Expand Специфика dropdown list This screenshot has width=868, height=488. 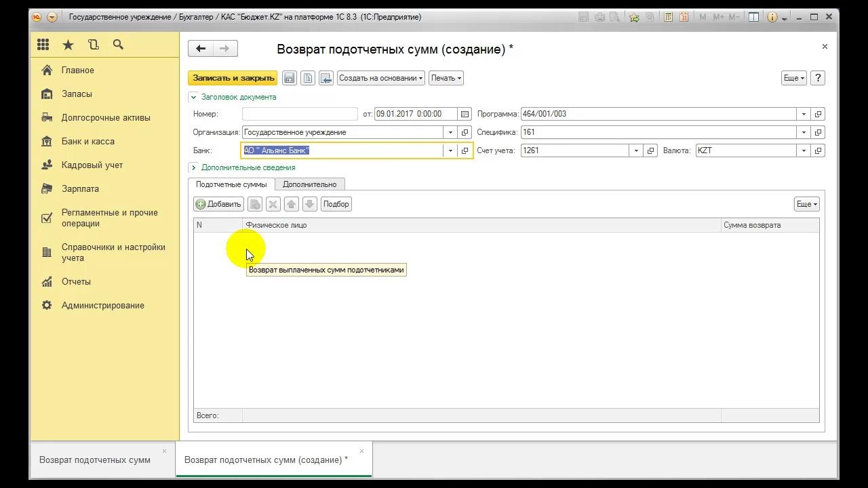pyautogui.click(x=804, y=132)
